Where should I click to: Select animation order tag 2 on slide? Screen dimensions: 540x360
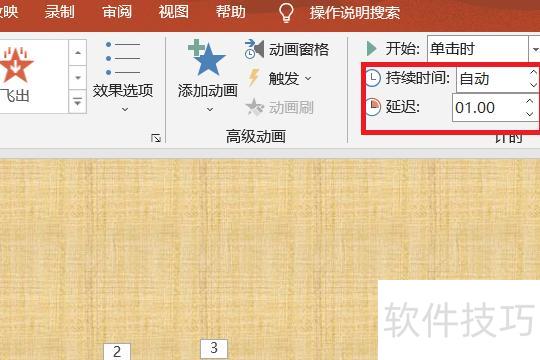117,351
